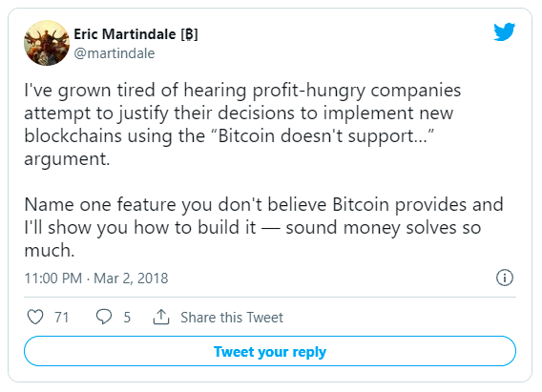Click the word "much." ending the tweet
This screenshot has width=542, height=392.
coord(49,251)
